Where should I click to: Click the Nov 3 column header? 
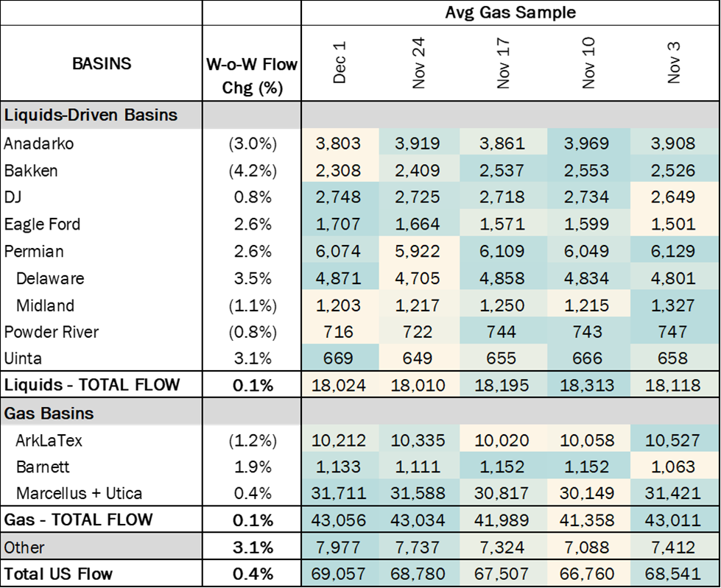pos(673,63)
